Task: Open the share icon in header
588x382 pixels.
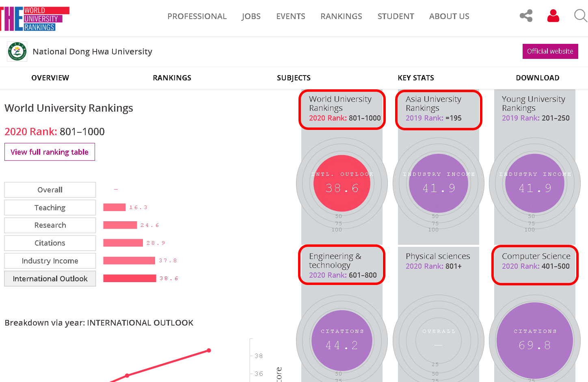Action: 526,16
